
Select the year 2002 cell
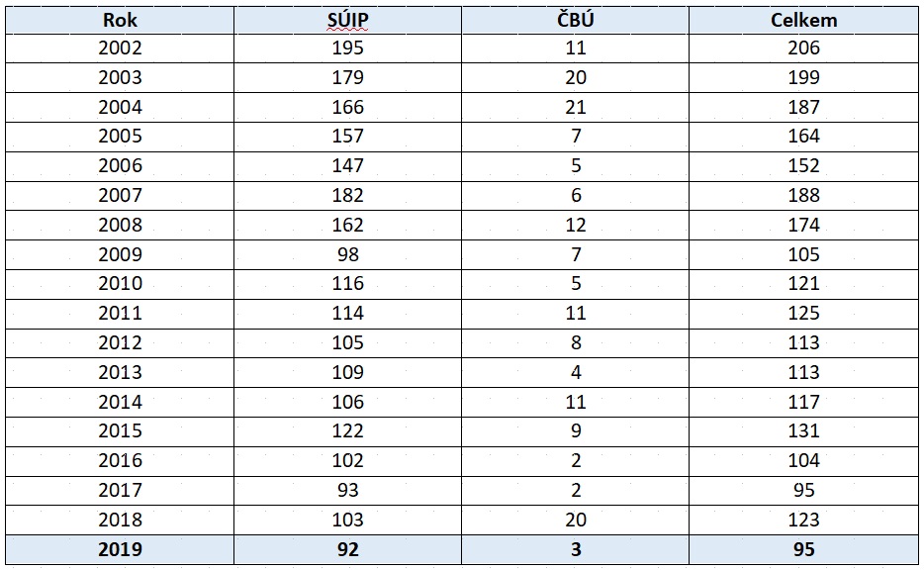120,47
